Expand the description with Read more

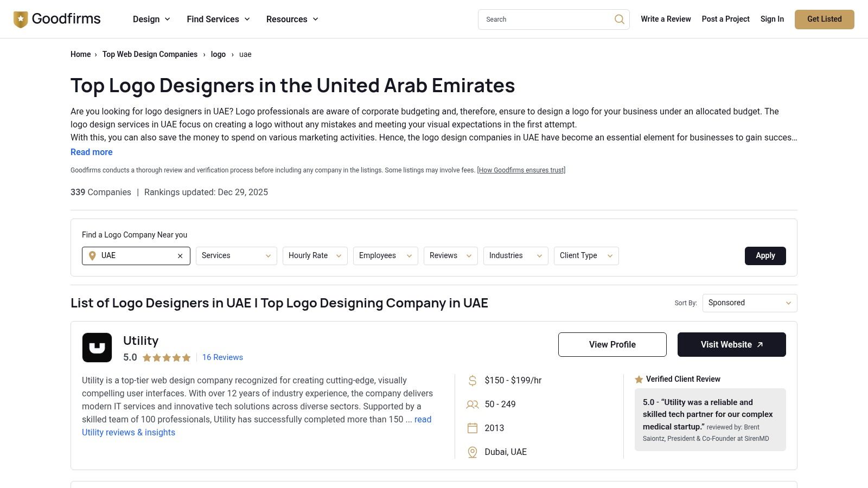tap(91, 152)
